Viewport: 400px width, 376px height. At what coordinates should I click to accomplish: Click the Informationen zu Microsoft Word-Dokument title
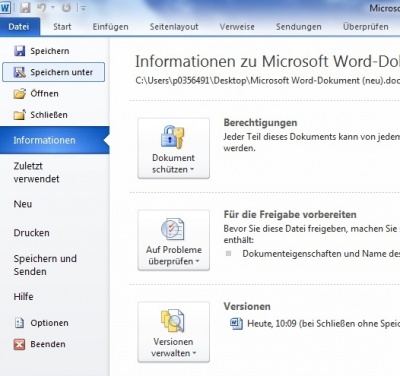(268, 61)
